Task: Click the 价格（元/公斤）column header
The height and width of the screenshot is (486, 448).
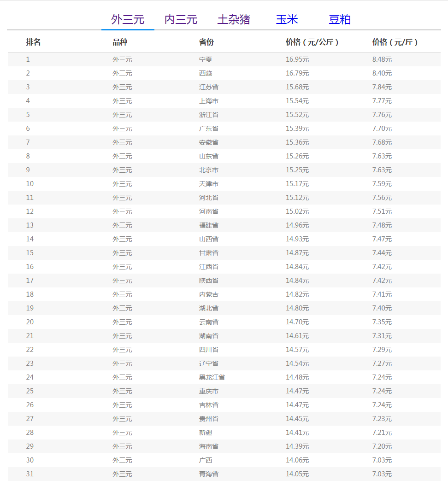Action: pos(312,42)
